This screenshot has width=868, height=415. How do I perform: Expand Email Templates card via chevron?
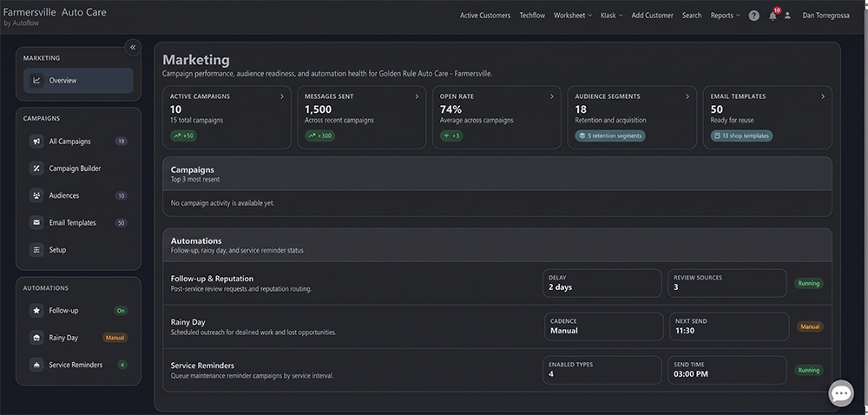click(823, 96)
